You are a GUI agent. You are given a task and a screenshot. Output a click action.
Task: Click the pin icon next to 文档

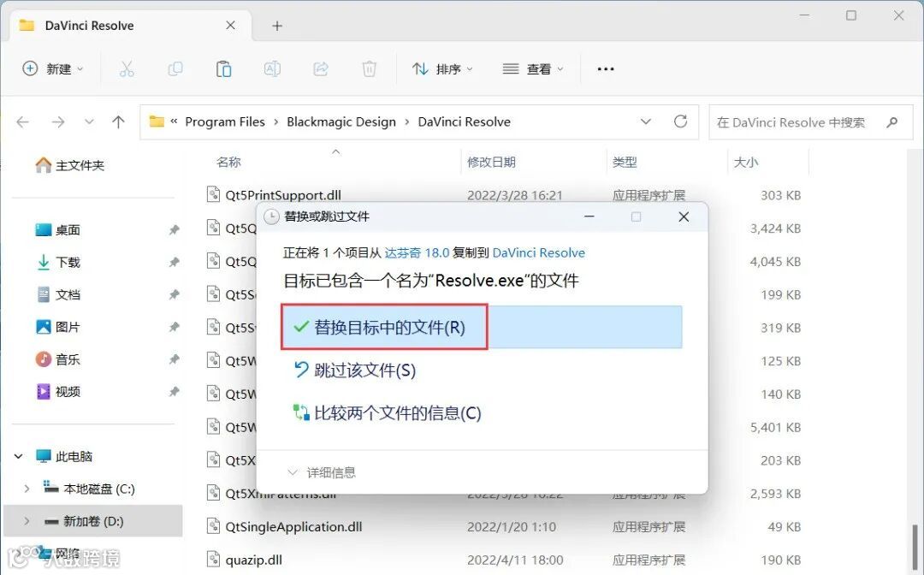(174, 294)
